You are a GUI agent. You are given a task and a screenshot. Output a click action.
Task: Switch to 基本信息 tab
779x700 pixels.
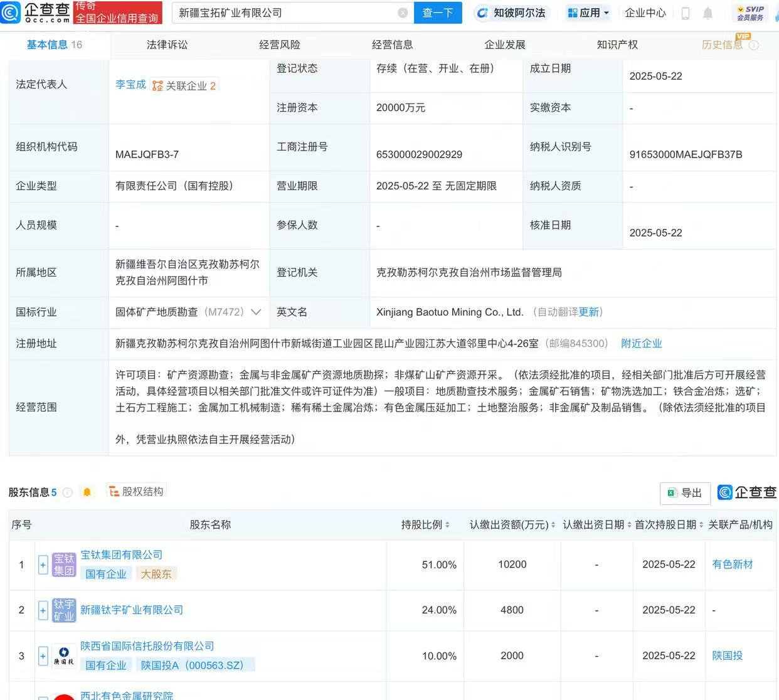pyautogui.click(x=55, y=45)
